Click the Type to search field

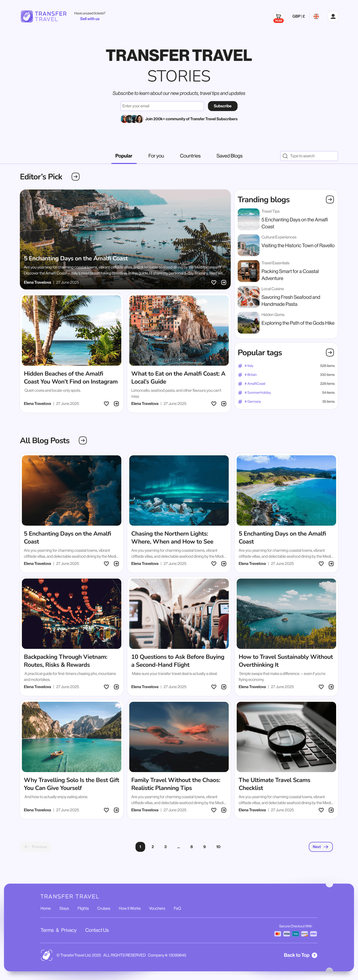click(x=309, y=156)
